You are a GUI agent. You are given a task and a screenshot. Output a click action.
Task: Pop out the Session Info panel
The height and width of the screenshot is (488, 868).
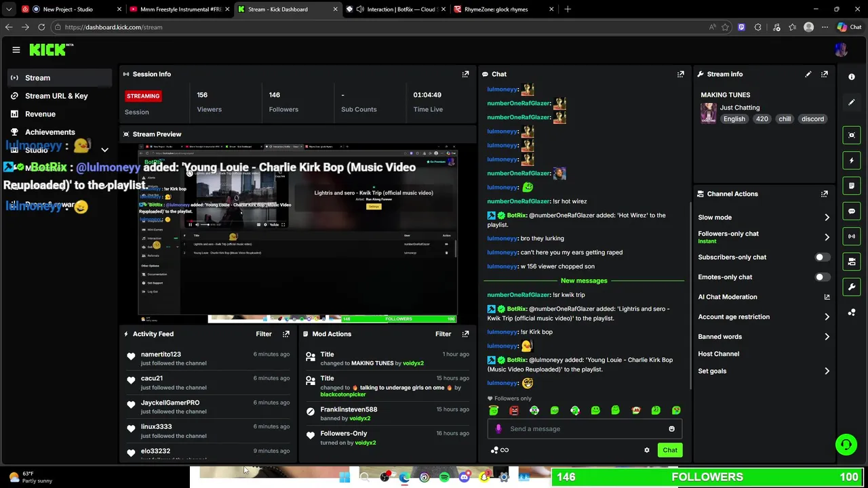pos(465,74)
